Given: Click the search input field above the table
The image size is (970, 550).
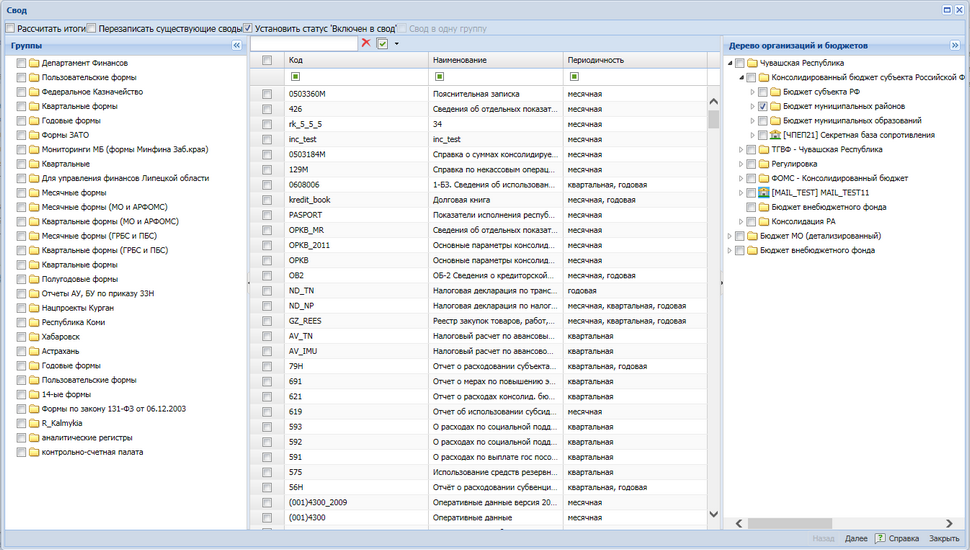Looking at the screenshot, I should pyautogui.click(x=304, y=43).
